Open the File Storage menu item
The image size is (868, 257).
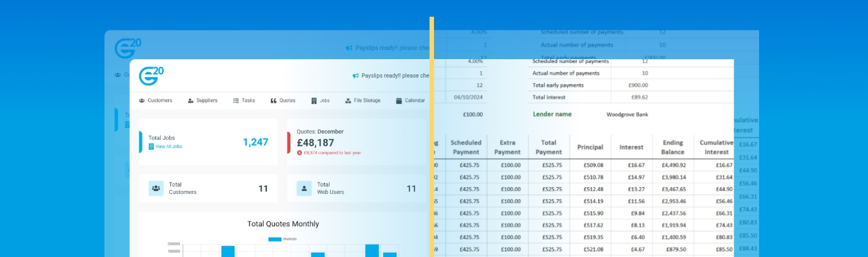tap(363, 101)
